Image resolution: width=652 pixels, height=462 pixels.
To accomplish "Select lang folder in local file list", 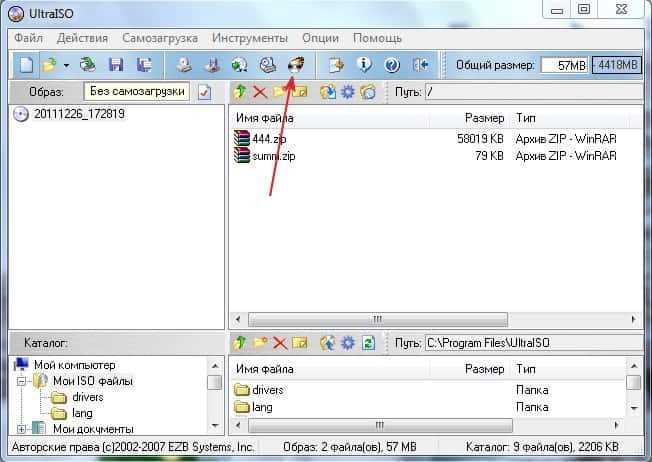I will coord(262,407).
